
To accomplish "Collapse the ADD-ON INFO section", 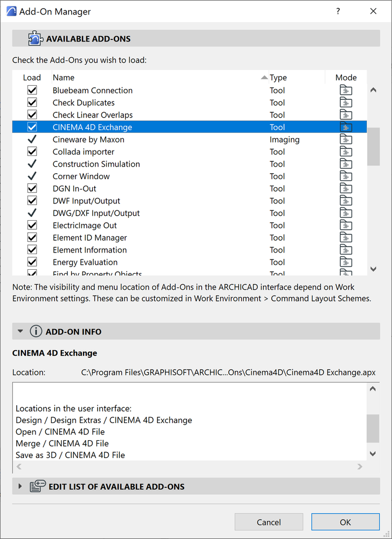I will click(20, 331).
